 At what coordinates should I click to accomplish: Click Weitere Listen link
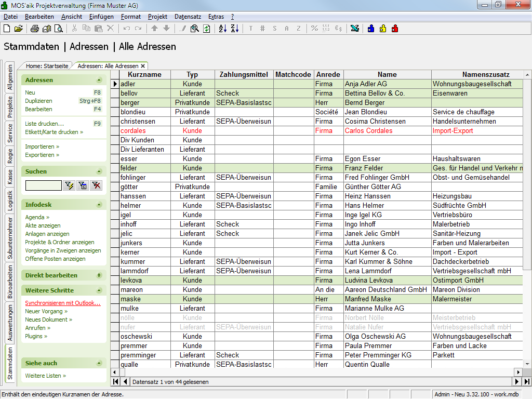pos(46,376)
